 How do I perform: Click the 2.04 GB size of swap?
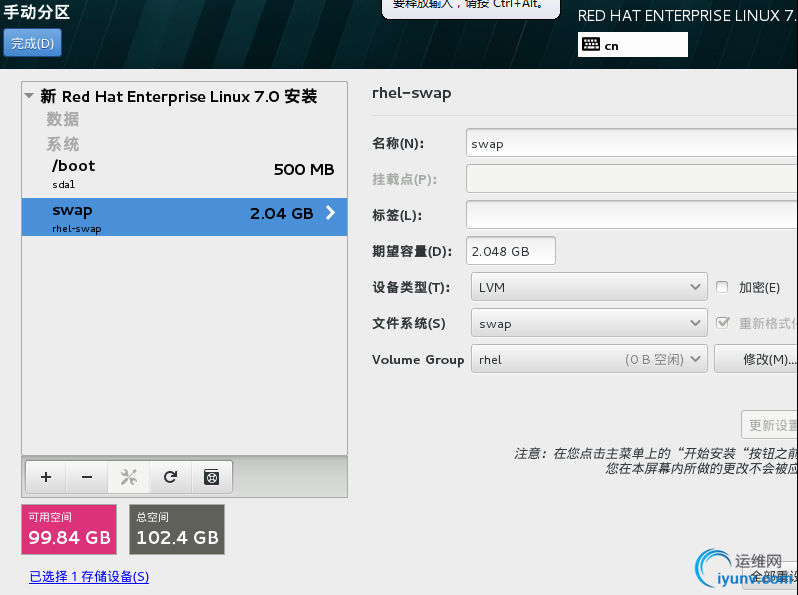[281, 214]
